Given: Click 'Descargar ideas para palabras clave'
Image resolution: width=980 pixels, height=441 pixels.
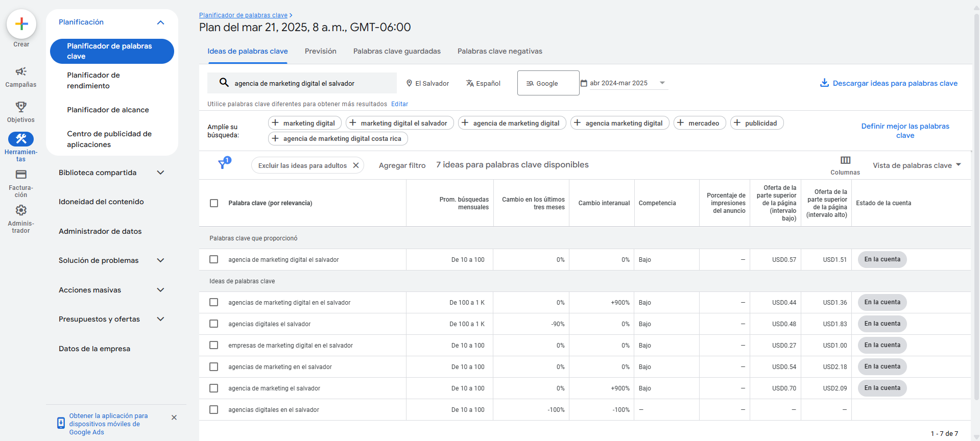Looking at the screenshot, I should pyautogui.click(x=889, y=83).
